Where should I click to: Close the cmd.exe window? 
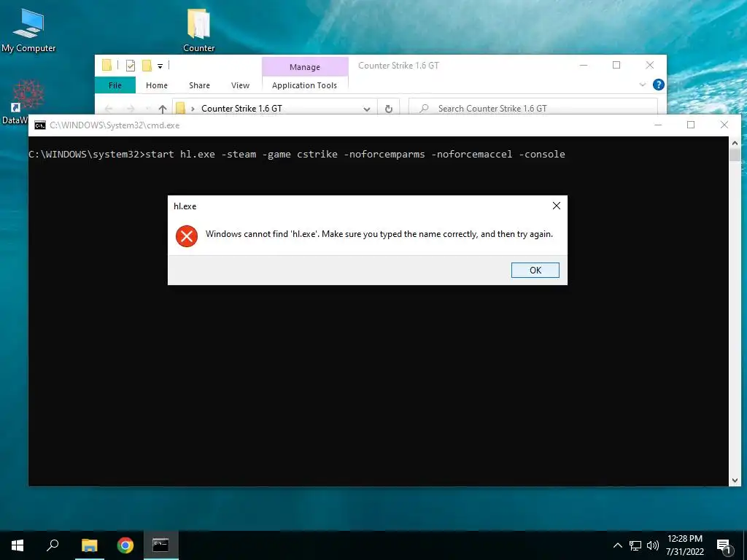point(724,125)
